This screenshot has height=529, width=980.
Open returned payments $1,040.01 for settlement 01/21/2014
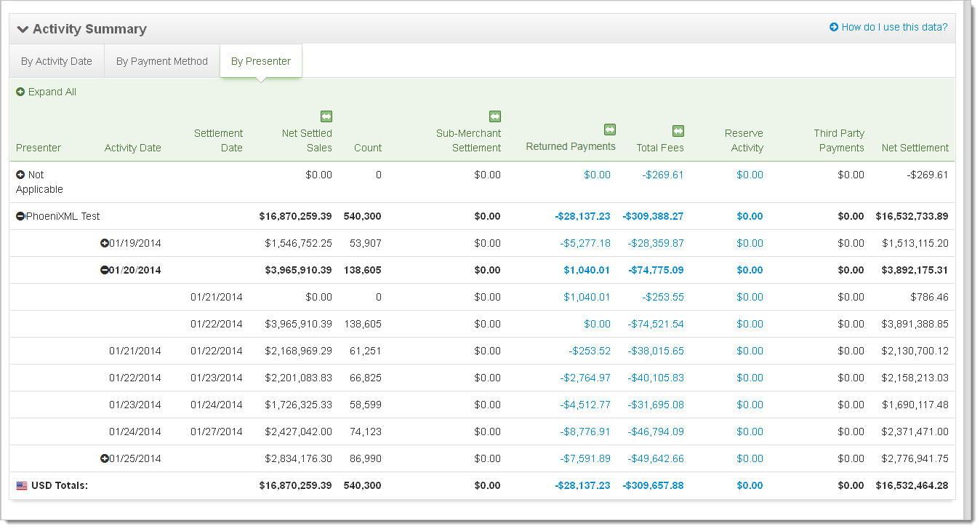point(587,297)
